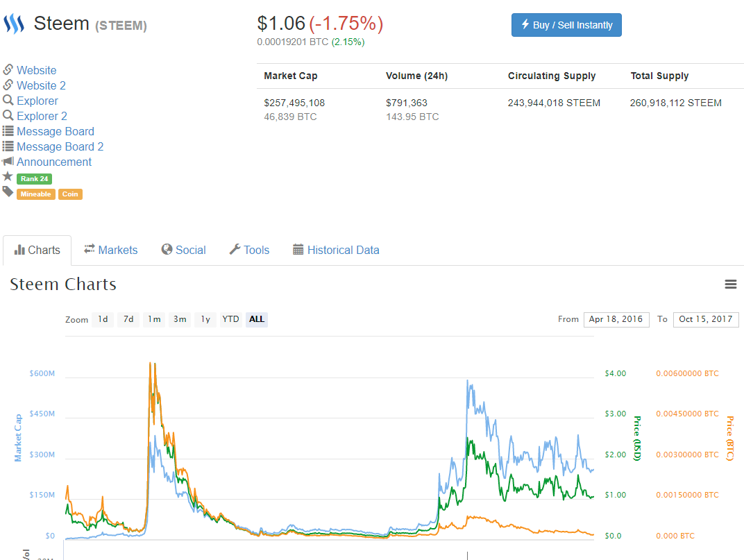The image size is (744, 560).
Task: Click the Mineable tag
Action: 35,194
